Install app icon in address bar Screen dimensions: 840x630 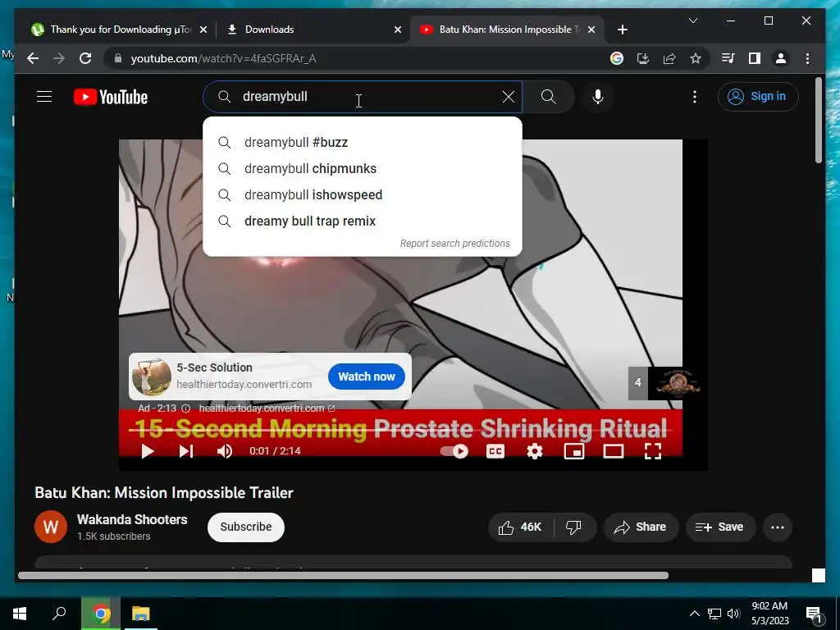coord(643,58)
